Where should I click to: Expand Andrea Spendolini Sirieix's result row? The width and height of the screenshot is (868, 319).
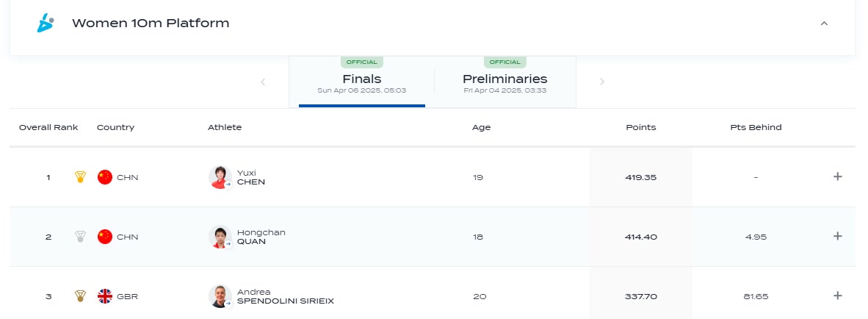coord(838,295)
